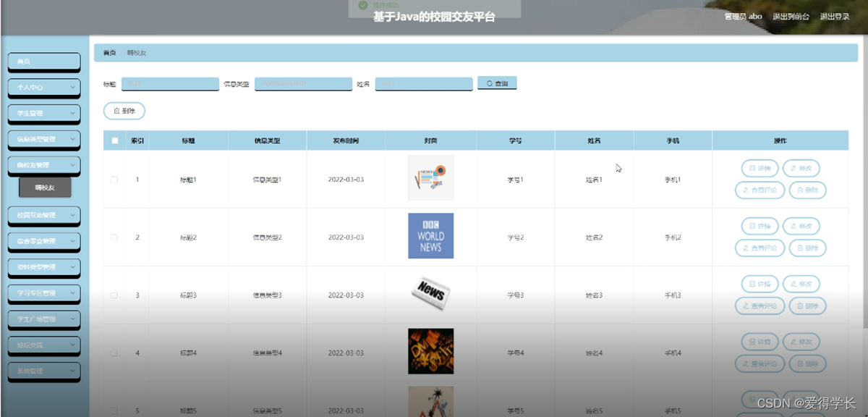Open 详情 for the row 标题4
Viewport: 868px width, 417px height.
[x=760, y=342]
